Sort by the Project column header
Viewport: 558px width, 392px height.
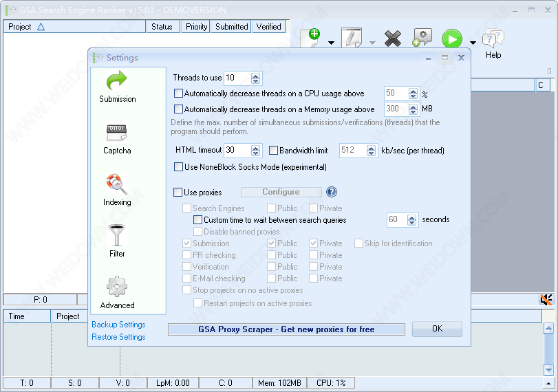click(74, 27)
